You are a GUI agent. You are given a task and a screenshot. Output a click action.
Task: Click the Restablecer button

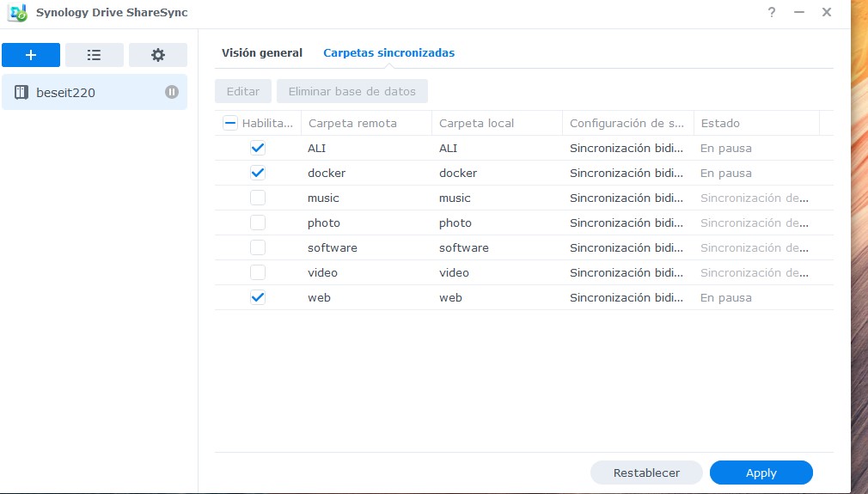pos(646,473)
